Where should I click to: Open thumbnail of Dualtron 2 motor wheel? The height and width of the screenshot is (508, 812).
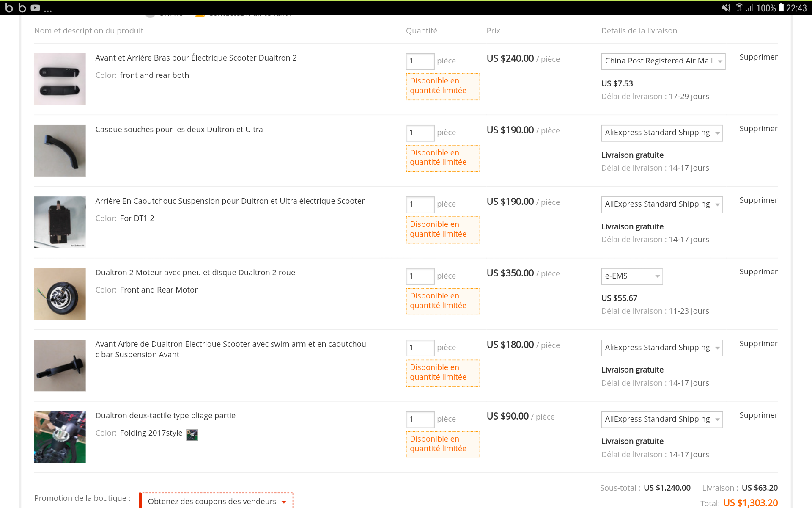coord(60,294)
